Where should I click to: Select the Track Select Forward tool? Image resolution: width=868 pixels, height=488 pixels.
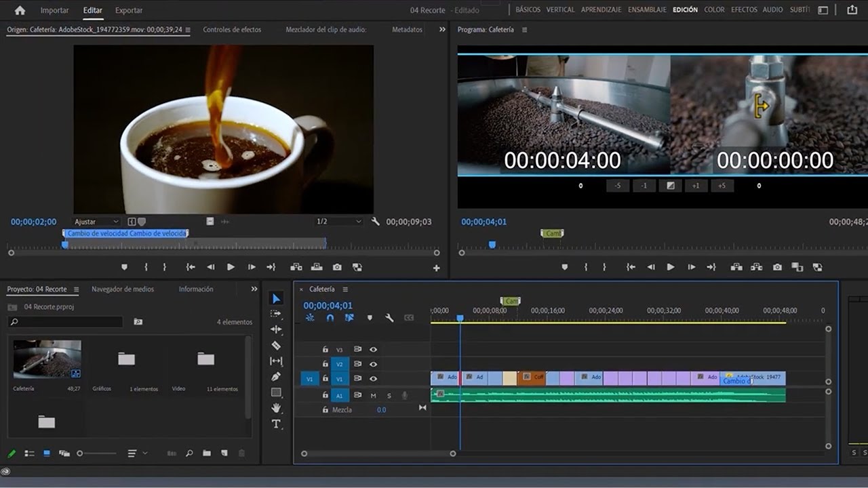click(276, 314)
